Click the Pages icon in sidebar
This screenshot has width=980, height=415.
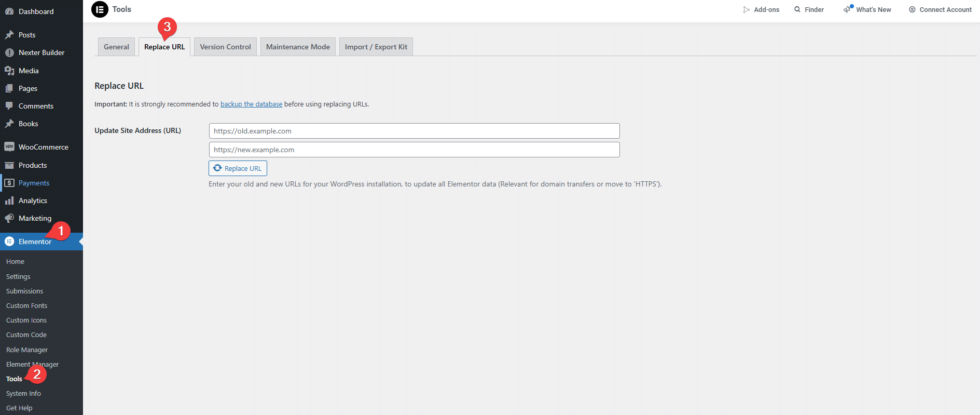(9, 88)
